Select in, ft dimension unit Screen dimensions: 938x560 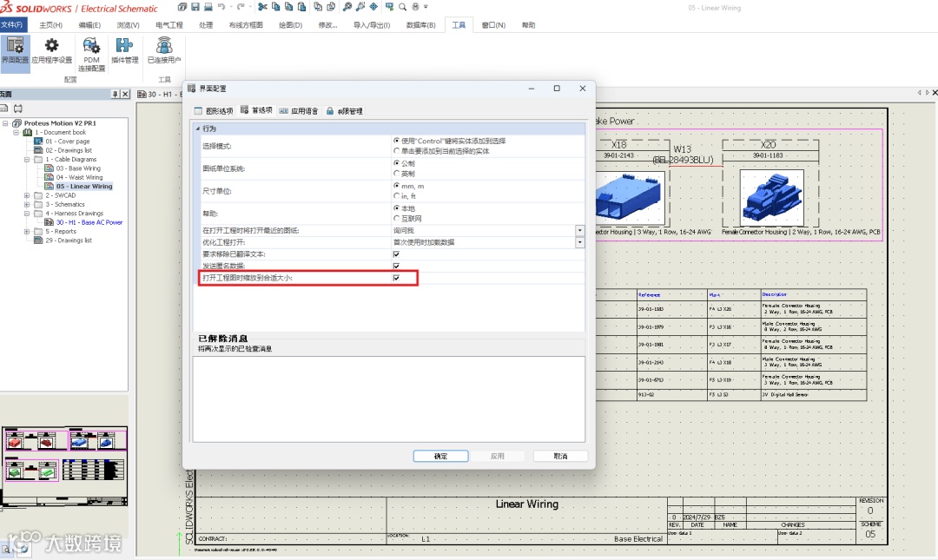pos(396,195)
